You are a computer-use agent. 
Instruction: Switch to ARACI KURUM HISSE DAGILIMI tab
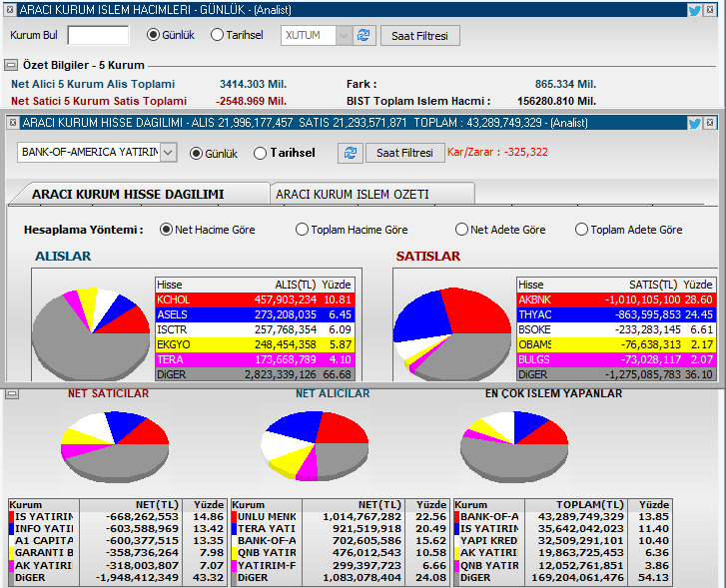pyautogui.click(x=128, y=194)
